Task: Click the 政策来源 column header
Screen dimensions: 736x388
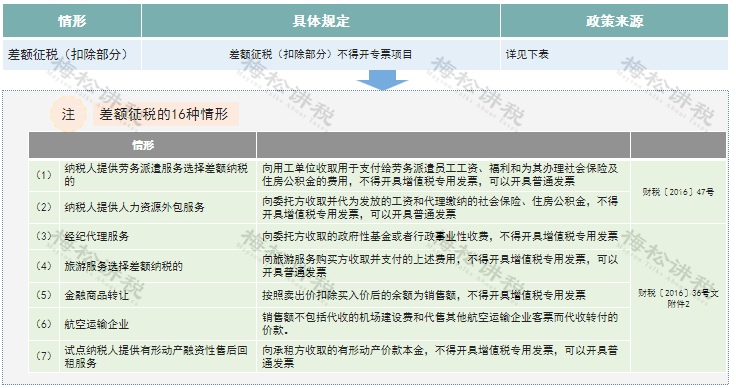Action: 614,21
